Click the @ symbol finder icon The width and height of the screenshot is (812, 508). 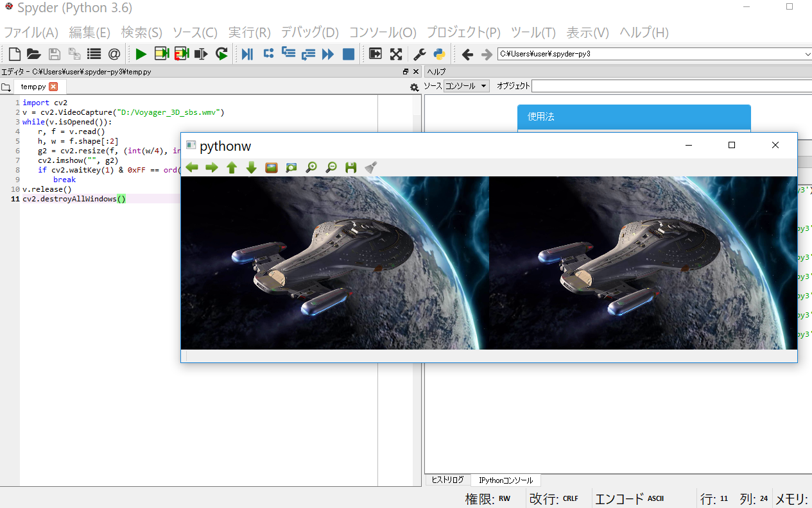pos(114,55)
